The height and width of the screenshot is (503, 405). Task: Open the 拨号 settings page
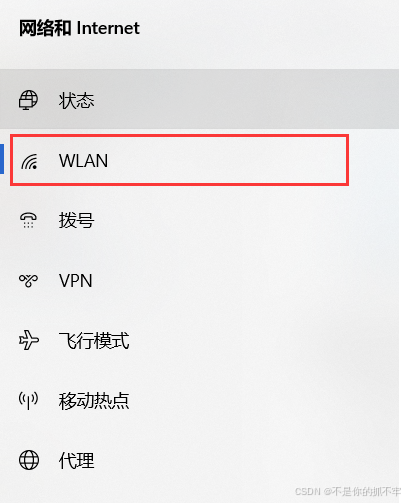[76, 220]
